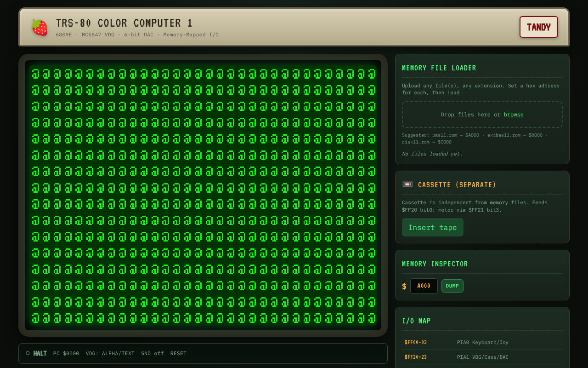This screenshot has width=588, height=368.
Task: Click VDG: ALPHA/TEXT status entry
Action: [x=110, y=353]
